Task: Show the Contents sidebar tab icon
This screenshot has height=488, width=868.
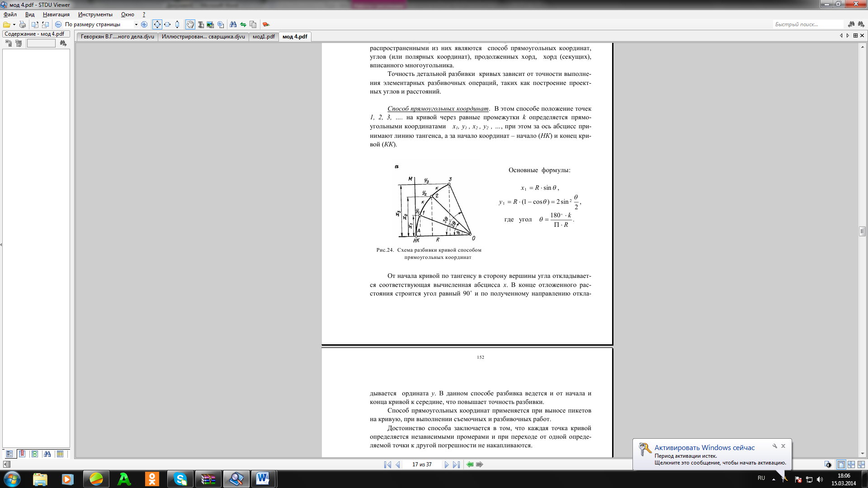Action: (x=9, y=454)
